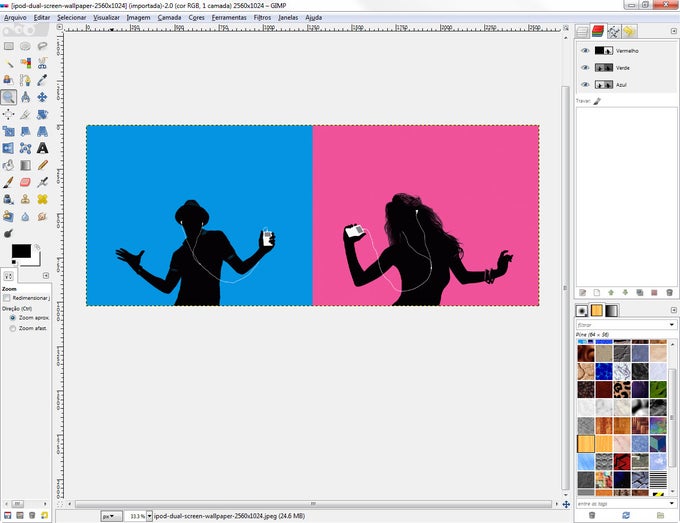Open the patterns dock configure menu arrow

673,310
